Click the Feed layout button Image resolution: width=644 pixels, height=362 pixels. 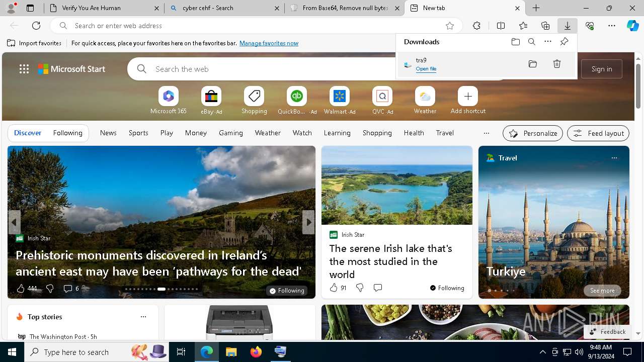(598, 133)
